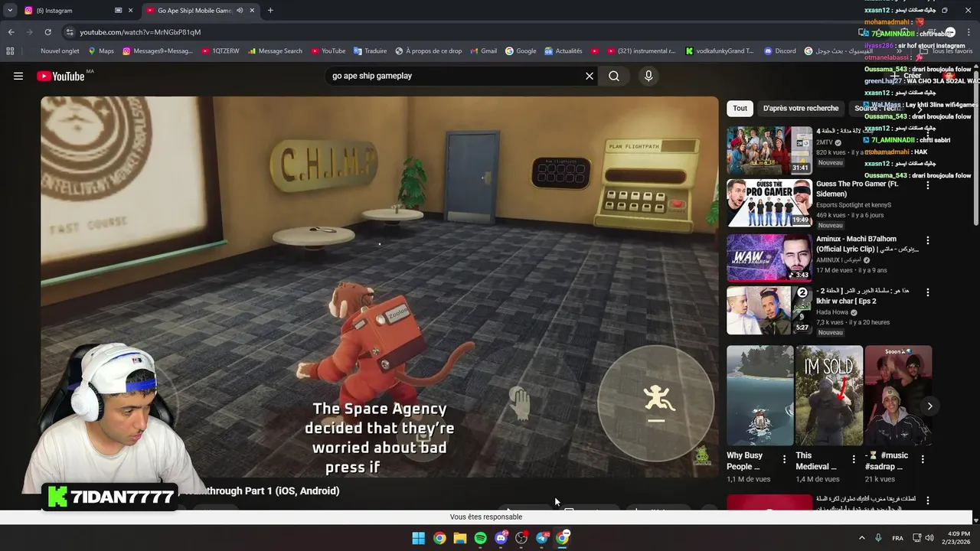Select the D'après votre recherche chip
This screenshot has height=551, width=980.
coord(801,108)
